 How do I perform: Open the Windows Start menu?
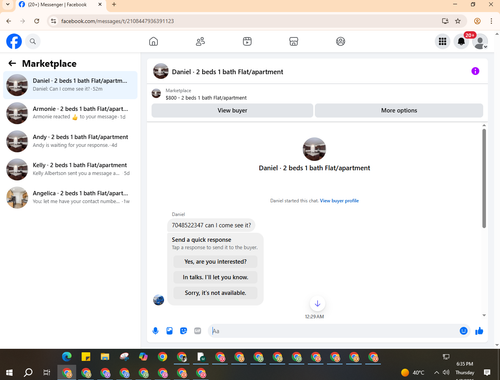coord(9,372)
